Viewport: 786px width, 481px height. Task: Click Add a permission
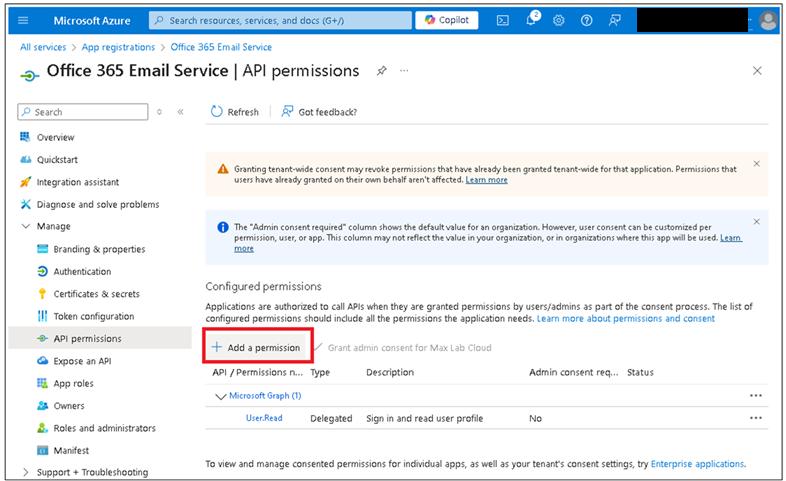pyautogui.click(x=256, y=347)
